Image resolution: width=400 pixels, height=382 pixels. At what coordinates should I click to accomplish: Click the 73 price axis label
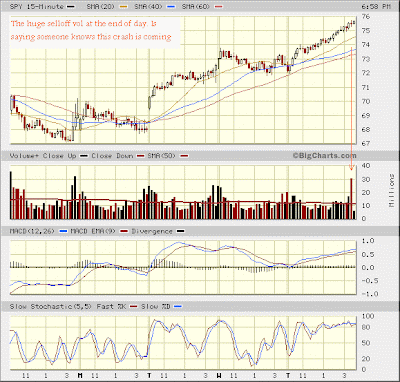(x=366, y=59)
